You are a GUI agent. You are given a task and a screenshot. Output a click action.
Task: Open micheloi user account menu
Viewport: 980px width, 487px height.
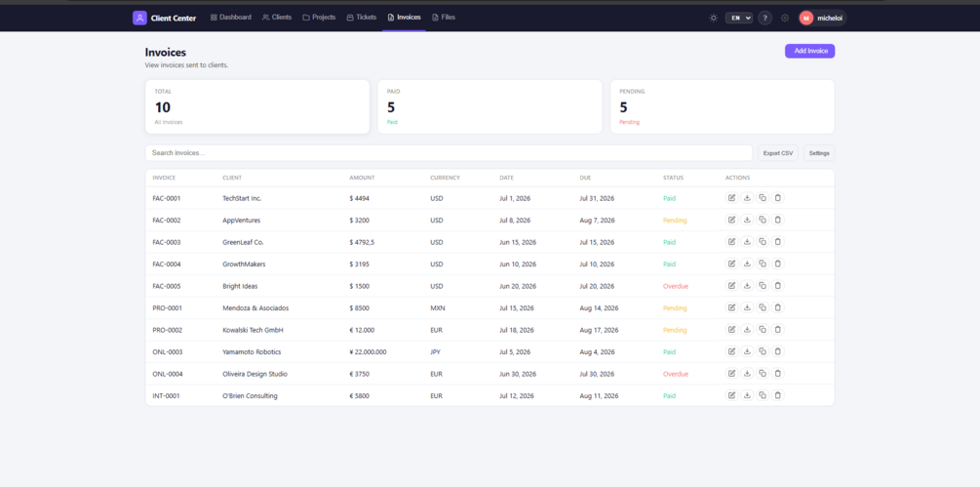tap(822, 19)
